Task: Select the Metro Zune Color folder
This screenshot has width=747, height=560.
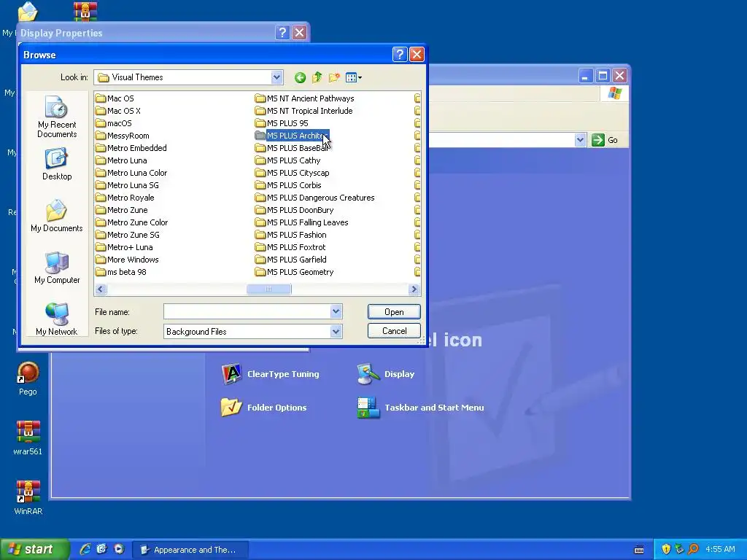Action: point(132,222)
